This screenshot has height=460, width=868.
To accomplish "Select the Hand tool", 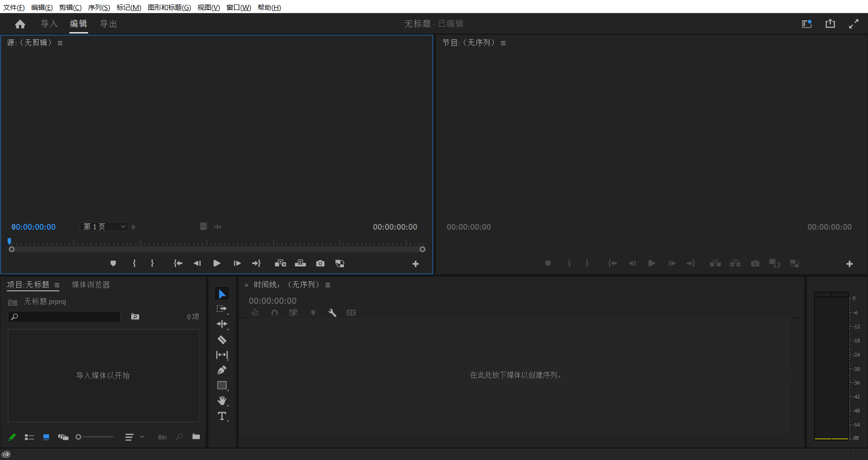I will pyautogui.click(x=222, y=401).
